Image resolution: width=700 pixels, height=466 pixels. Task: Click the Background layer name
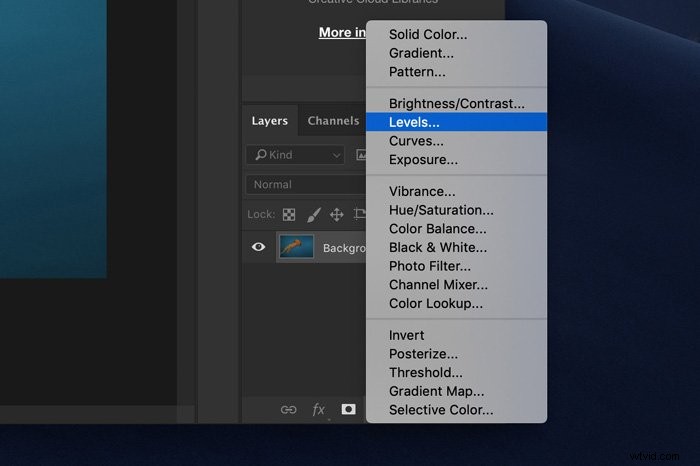344,248
